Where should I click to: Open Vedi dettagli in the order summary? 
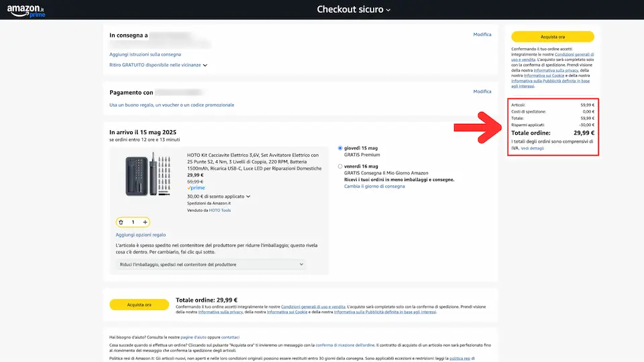[x=532, y=149]
